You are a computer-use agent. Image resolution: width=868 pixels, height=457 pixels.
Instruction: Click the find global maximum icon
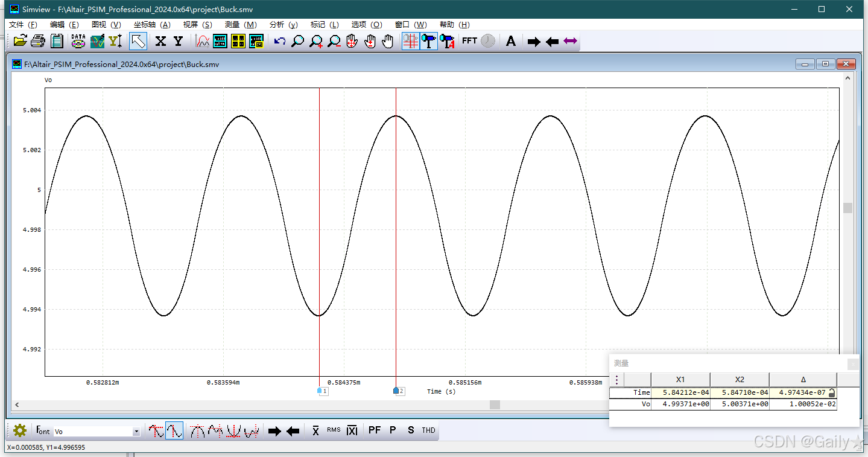[197, 430]
